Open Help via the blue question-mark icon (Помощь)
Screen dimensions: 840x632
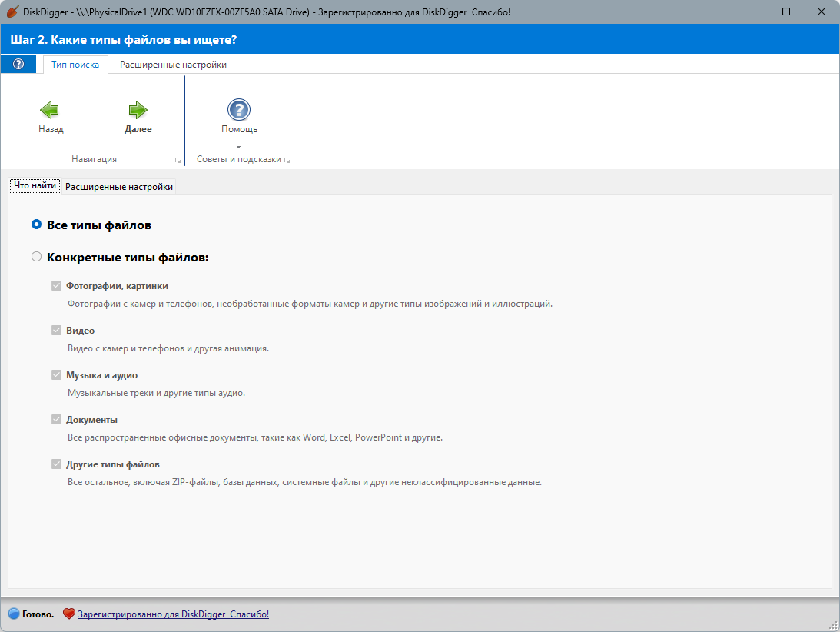(239, 109)
